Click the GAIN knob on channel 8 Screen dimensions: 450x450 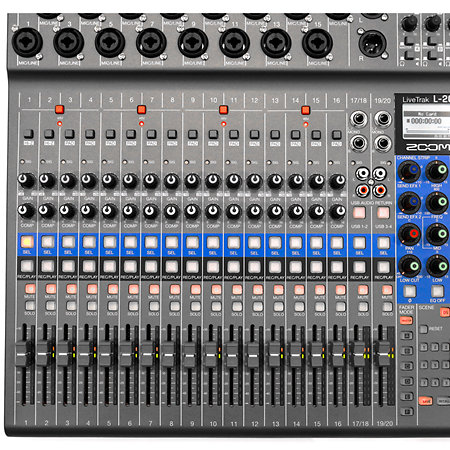coord(171,181)
